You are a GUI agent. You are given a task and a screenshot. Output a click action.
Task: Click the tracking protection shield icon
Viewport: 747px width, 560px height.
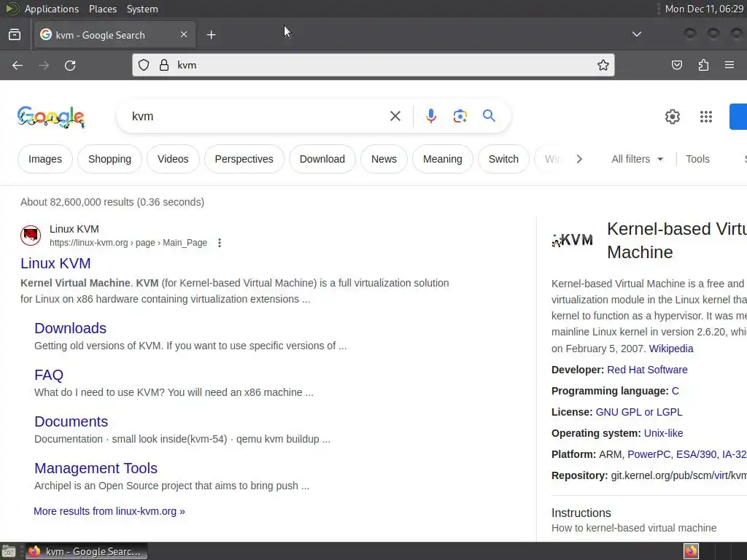point(144,65)
